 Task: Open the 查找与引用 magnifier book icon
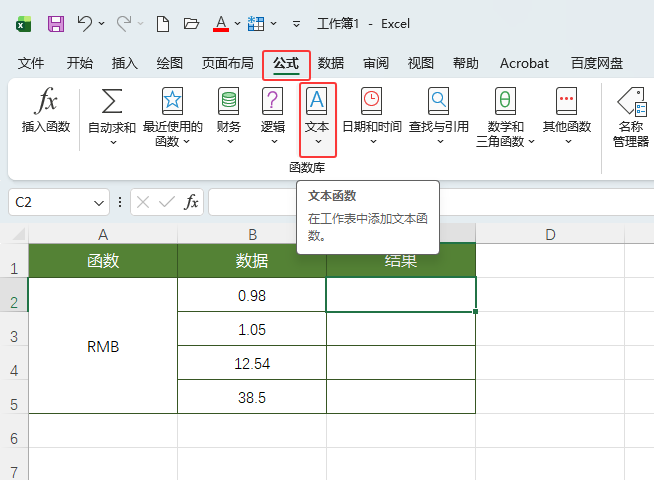[x=439, y=101]
